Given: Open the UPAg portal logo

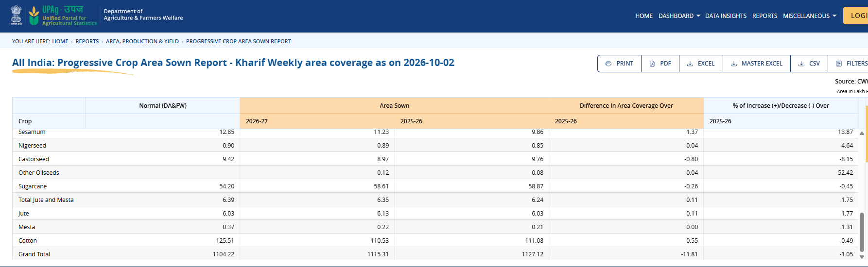Looking at the screenshot, I should point(63,16).
